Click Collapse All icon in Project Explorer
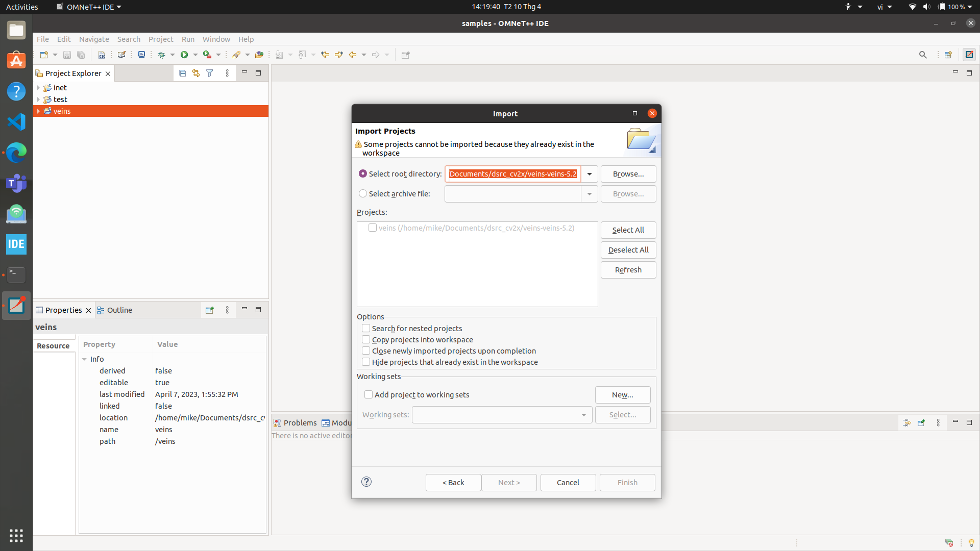Image resolution: width=980 pixels, height=551 pixels. coord(182,73)
